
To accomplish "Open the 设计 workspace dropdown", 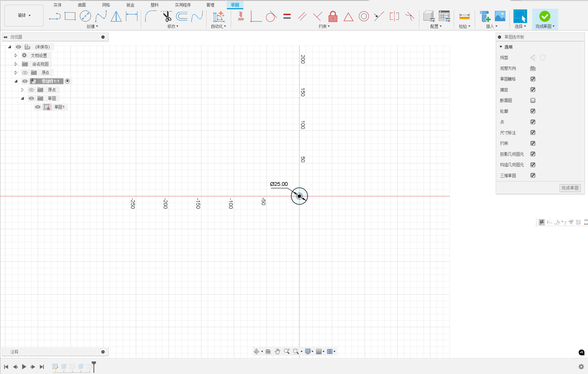I will (x=24, y=15).
